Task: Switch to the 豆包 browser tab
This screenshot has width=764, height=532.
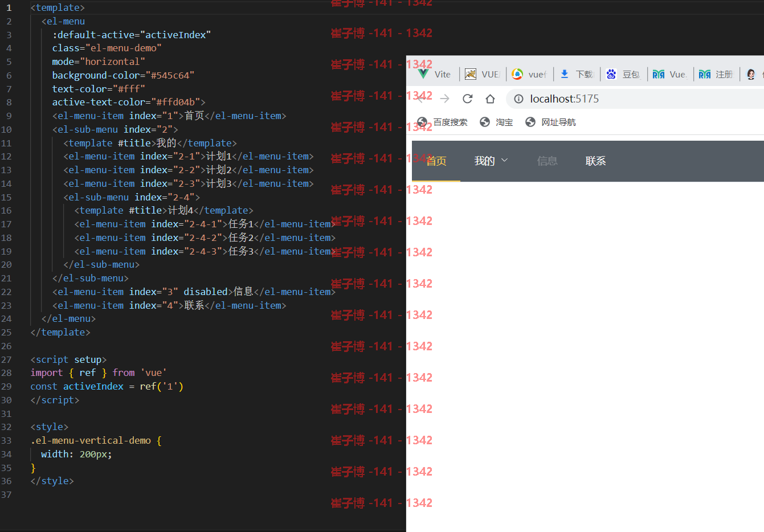Action: [x=623, y=74]
